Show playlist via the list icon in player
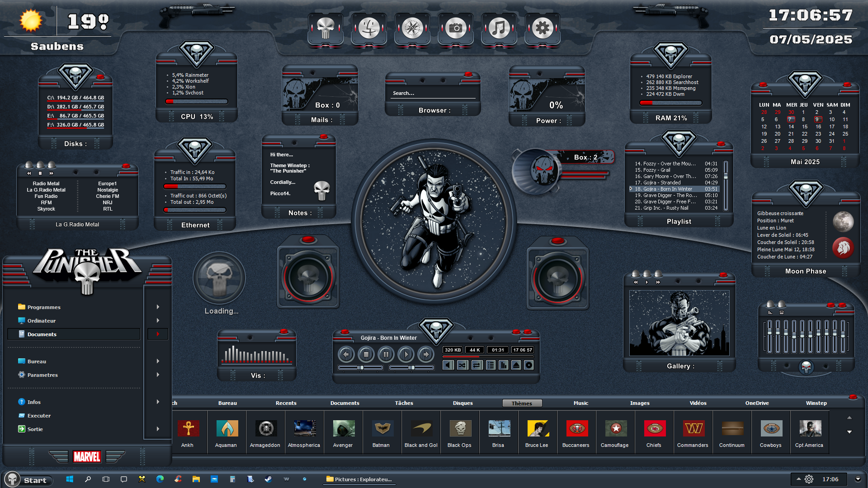Image resolution: width=868 pixels, height=488 pixels. (491, 365)
